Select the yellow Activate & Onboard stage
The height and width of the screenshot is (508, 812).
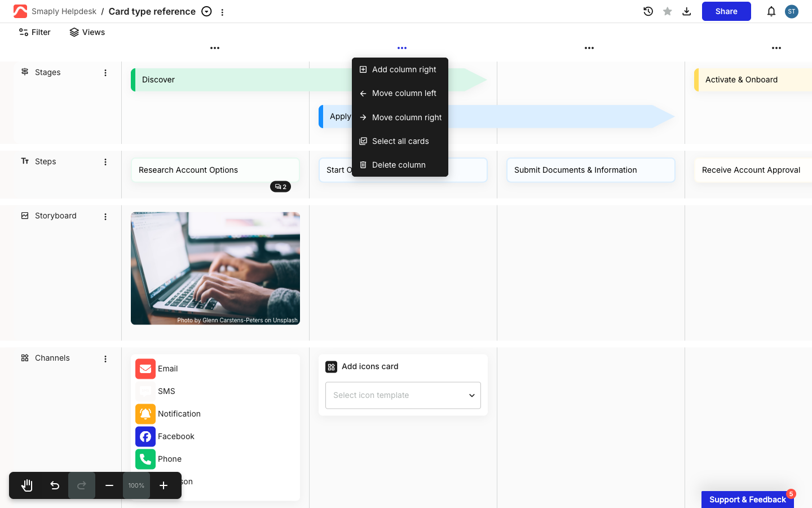click(x=753, y=80)
